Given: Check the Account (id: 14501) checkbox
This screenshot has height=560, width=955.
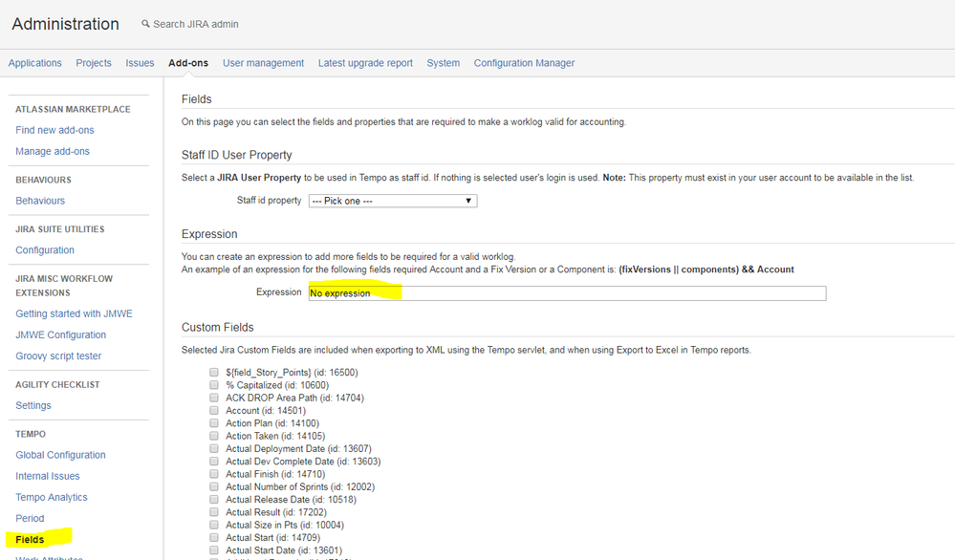Looking at the screenshot, I should point(214,410).
